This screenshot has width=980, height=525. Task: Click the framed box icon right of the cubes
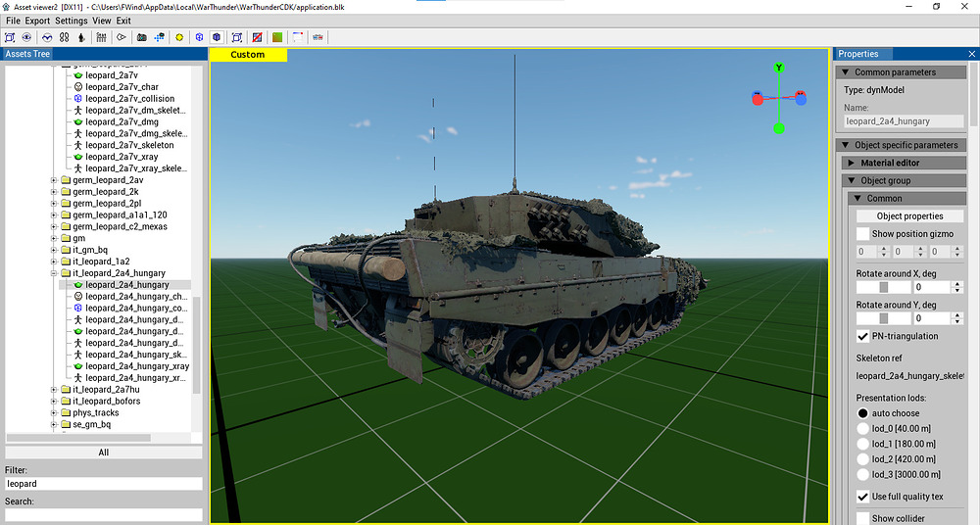237,37
